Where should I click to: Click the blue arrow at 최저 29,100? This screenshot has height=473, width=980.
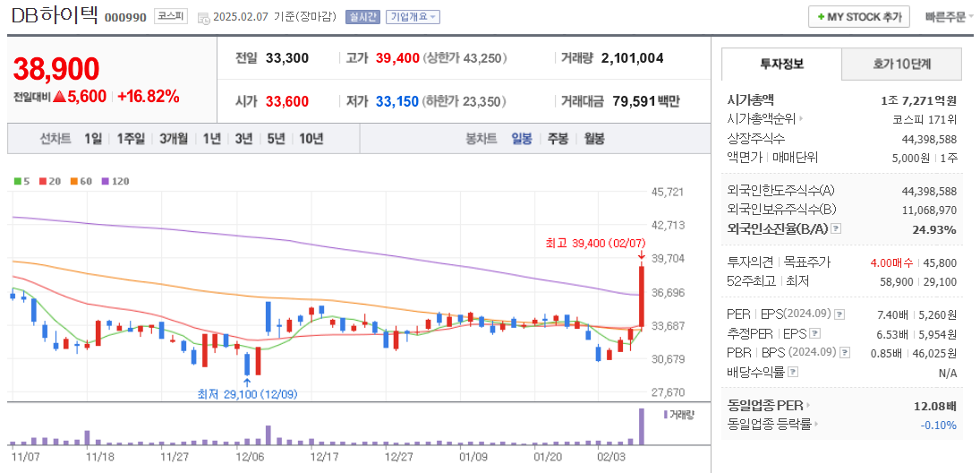coord(247,382)
